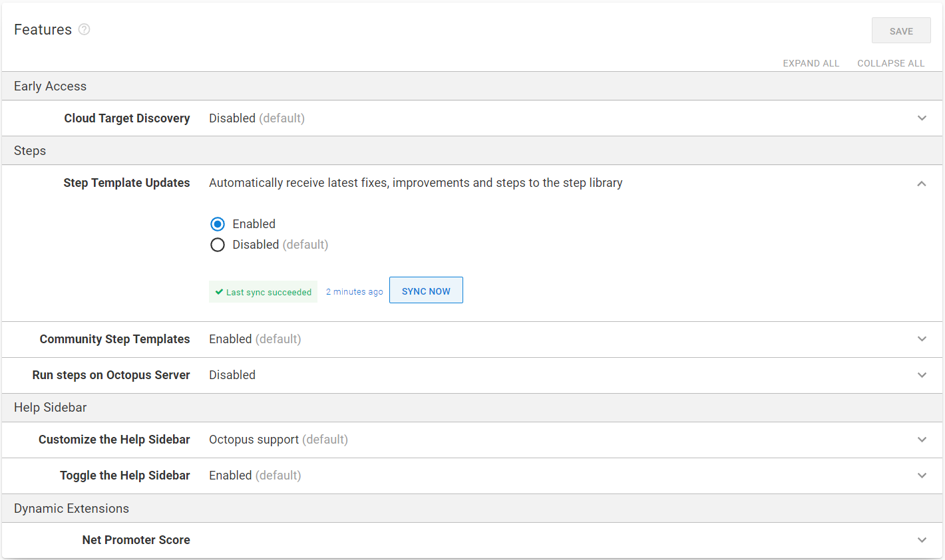This screenshot has width=945, height=560.
Task: Click Collapse All link
Action: pos(890,63)
